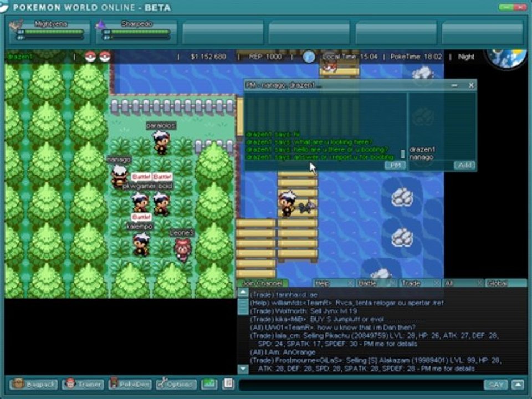Switch to the Trade chat tab
The width and height of the screenshot is (532, 399).
[416, 283]
